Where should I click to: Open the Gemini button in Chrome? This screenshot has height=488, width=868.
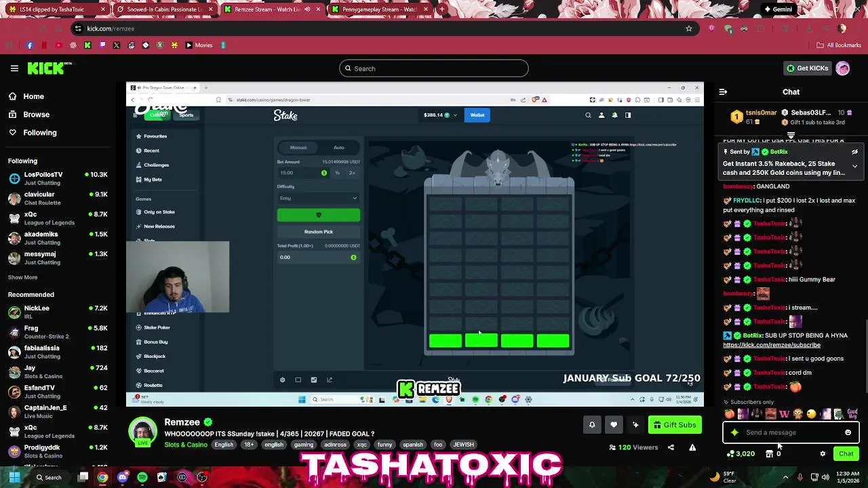pyautogui.click(x=778, y=9)
